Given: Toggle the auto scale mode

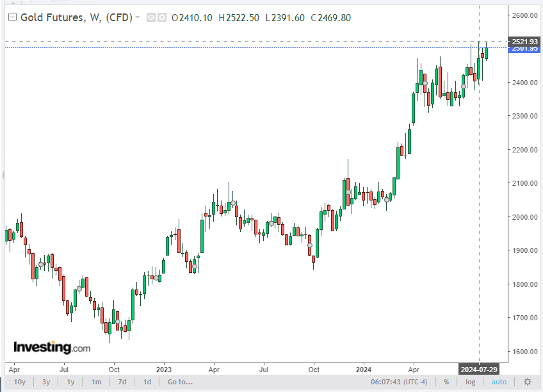Looking at the screenshot, I should [x=499, y=382].
